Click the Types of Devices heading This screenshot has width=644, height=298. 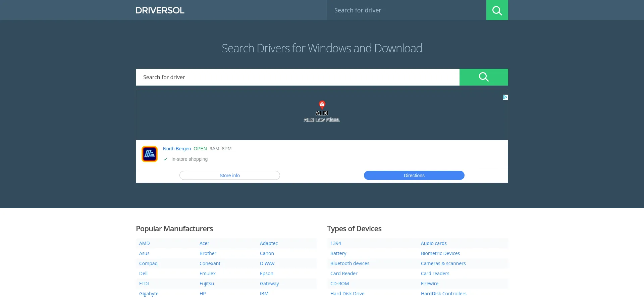coord(354,229)
